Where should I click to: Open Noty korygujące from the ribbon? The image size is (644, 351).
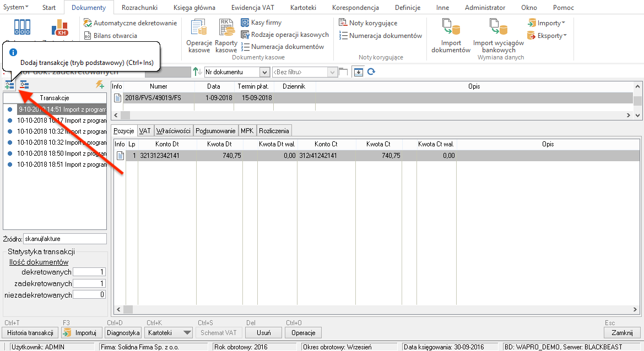(368, 23)
